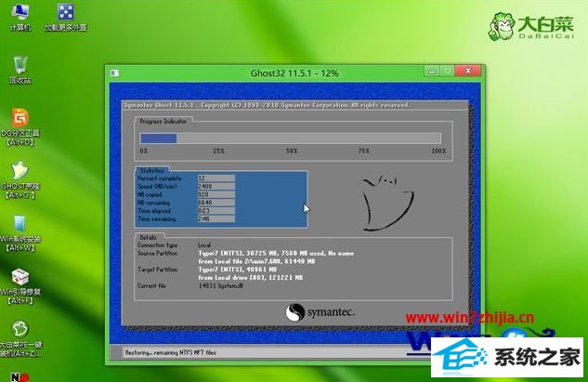588x382 pixels.
Task: Click the Ghost32 11.5.1 - 12% title
Action: [x=294, y=73]
